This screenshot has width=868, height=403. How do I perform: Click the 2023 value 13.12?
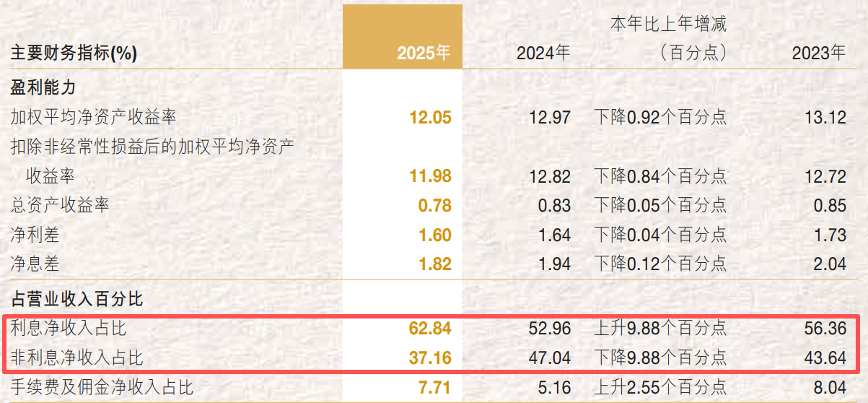coord(825,117)
